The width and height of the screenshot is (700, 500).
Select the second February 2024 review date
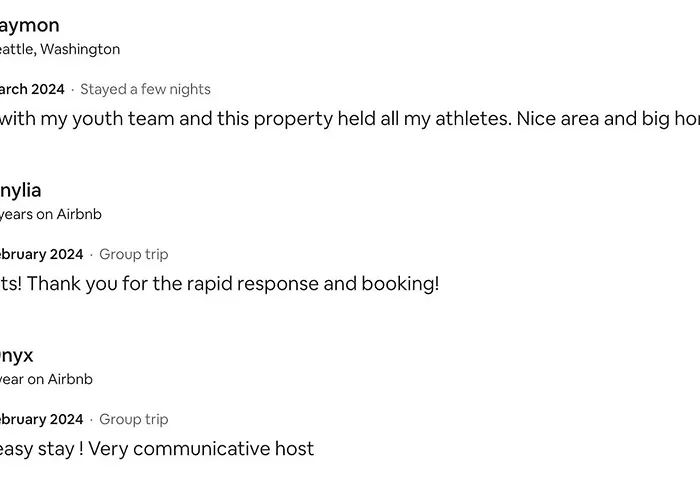[42, 420]
